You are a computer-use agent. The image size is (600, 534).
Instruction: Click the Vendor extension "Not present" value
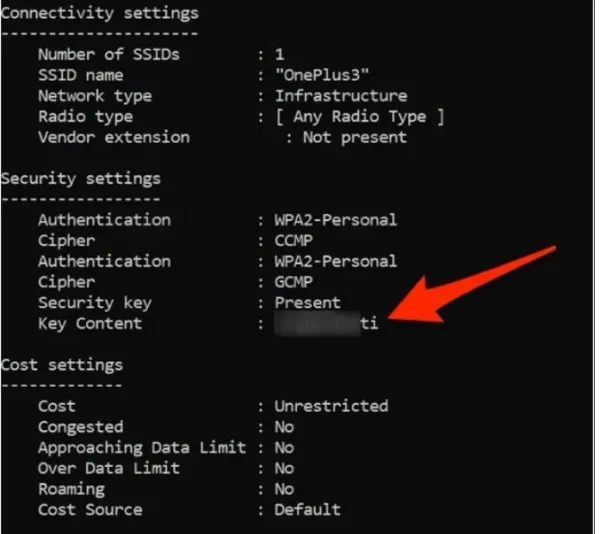pos(354,137)
